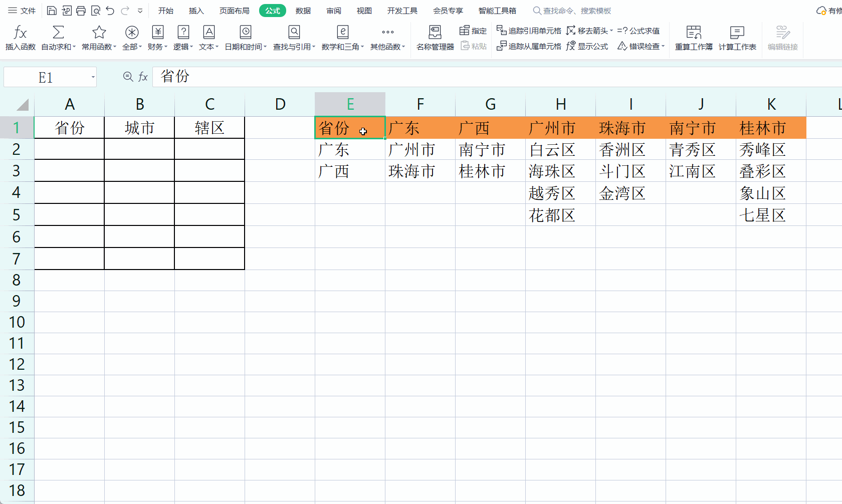Switch to the 开始 tab
This screenshot has height=504, width=842.
coord(165,11)
